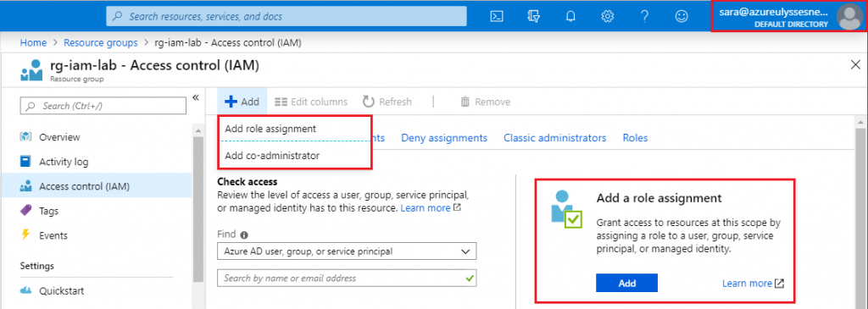The width and height of the screenshot is (868, 309).
Task: Click the Find info icon
Action: (244, 234)
